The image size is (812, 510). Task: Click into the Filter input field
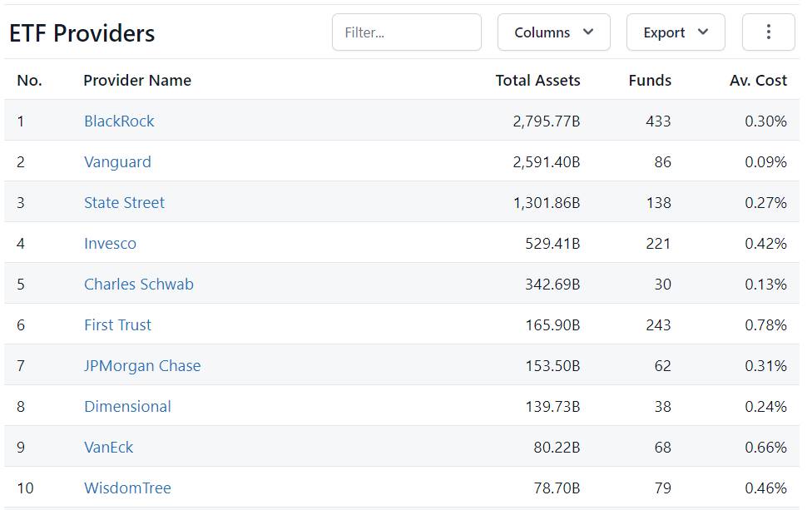[407, 32]
